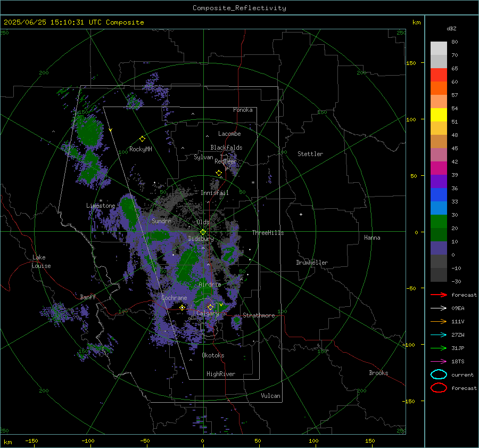Click the white plus marker west of Hanna
Image resolution: width=479 pixels, height=448 pixels.
pyautogui.click(x=301, y=214)
